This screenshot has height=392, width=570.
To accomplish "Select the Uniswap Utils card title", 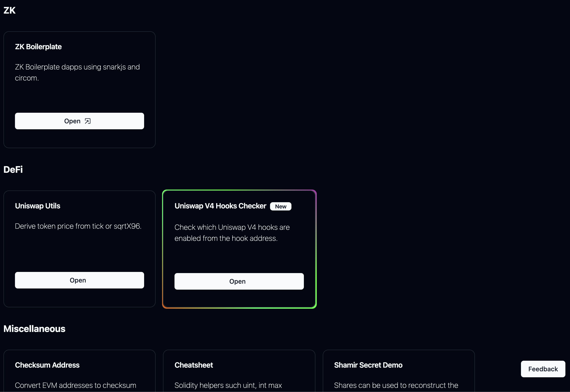I will [x=38, y=206].
